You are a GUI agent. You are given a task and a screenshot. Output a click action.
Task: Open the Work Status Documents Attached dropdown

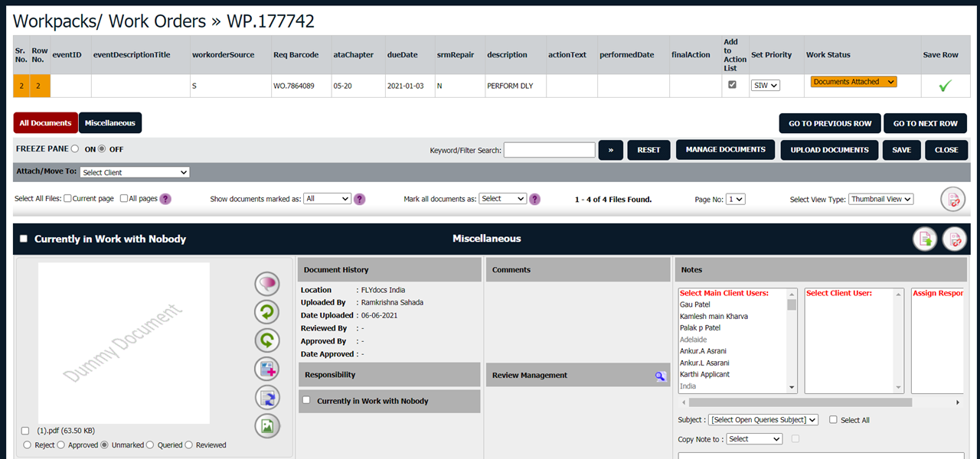pyautogui.click(x=853, y=82)
